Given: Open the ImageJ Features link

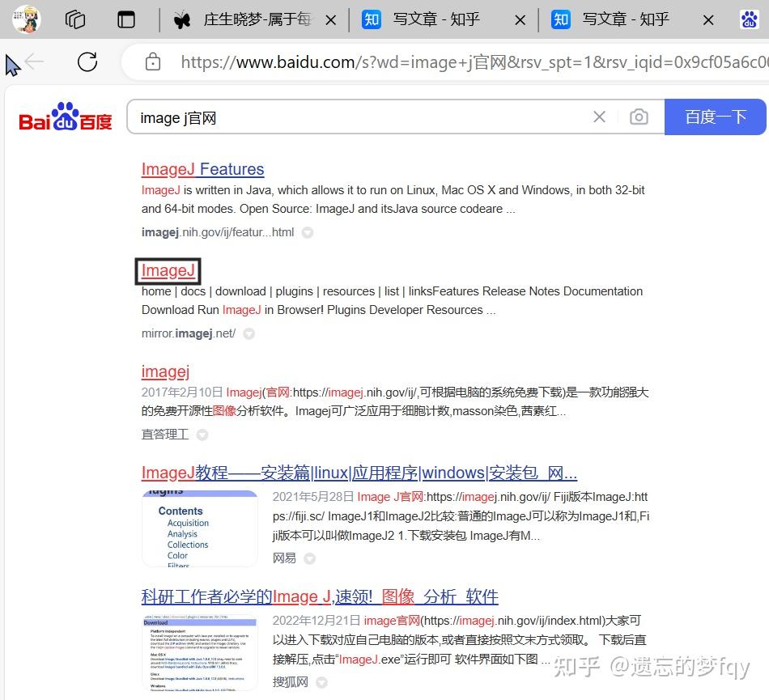Looking at the screenshot, I should click(202, 168).
